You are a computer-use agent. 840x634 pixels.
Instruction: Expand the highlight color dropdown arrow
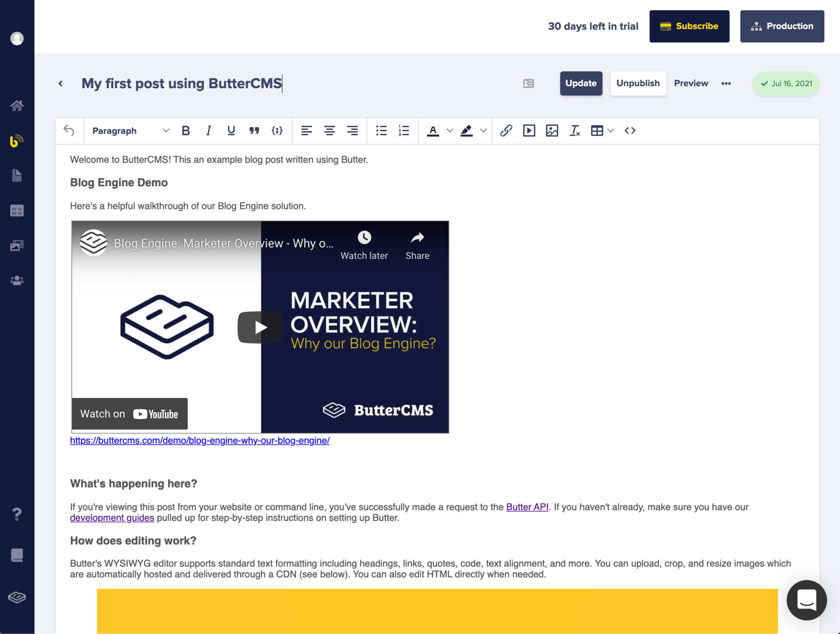(x=484, y=130)
